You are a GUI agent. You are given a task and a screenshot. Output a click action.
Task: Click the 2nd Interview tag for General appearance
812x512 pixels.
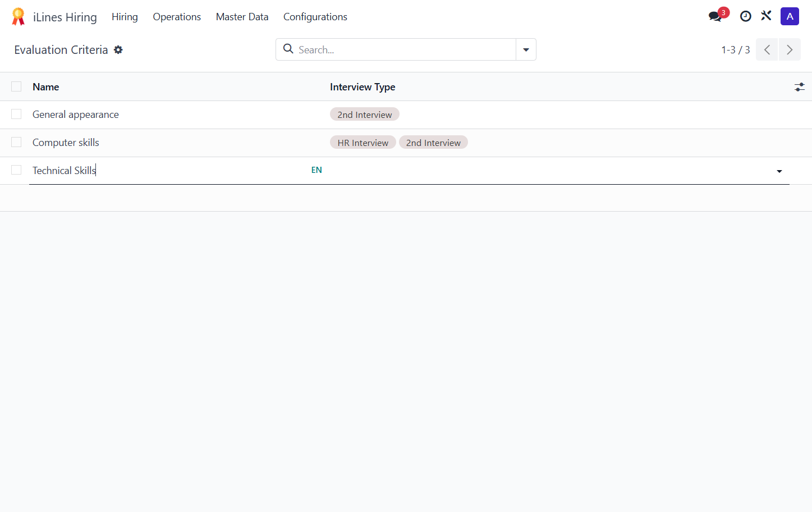tap(365, 115)
